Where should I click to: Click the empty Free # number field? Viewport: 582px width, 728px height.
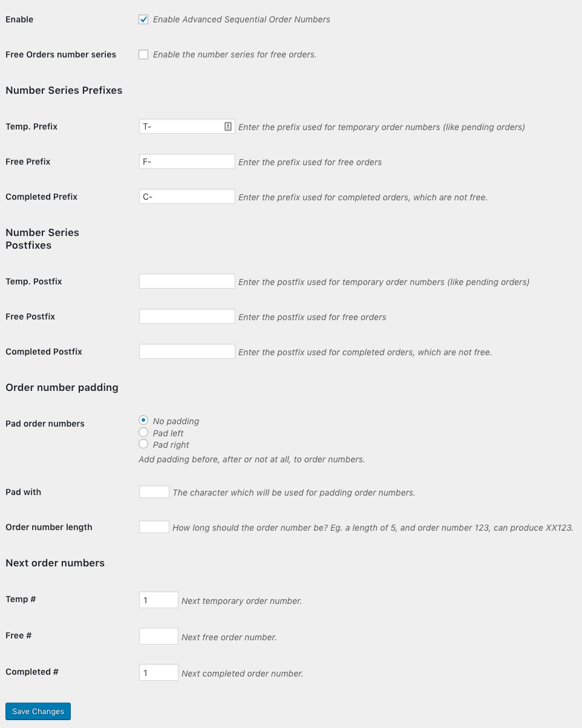[159, 636]
